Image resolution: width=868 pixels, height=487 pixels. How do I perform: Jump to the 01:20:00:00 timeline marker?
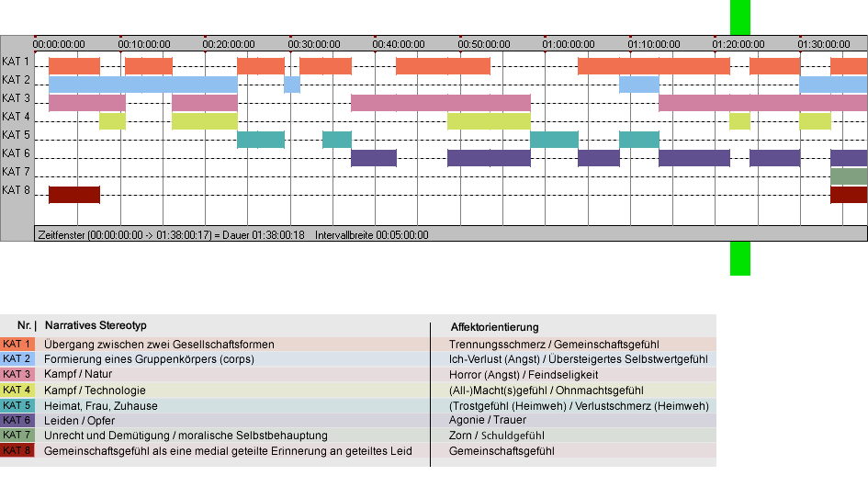click(x=738, y=44)
